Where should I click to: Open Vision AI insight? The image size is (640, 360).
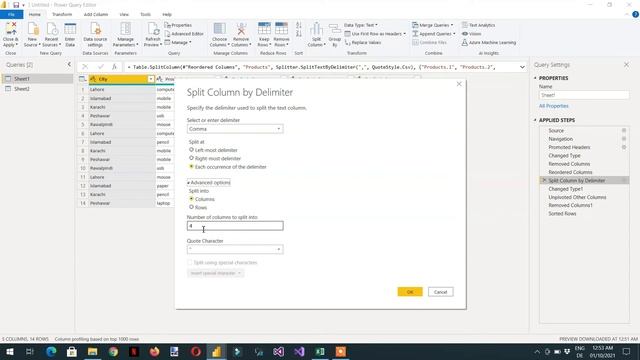pos(471,34)
